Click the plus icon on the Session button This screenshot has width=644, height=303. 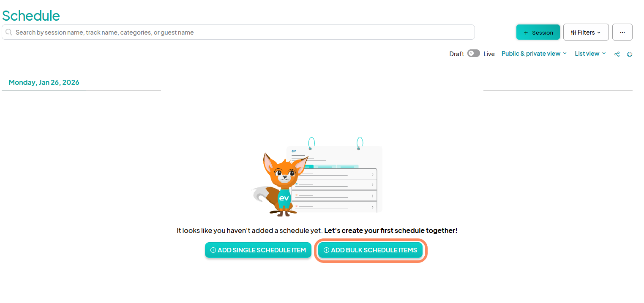click(x=526, y=32)
